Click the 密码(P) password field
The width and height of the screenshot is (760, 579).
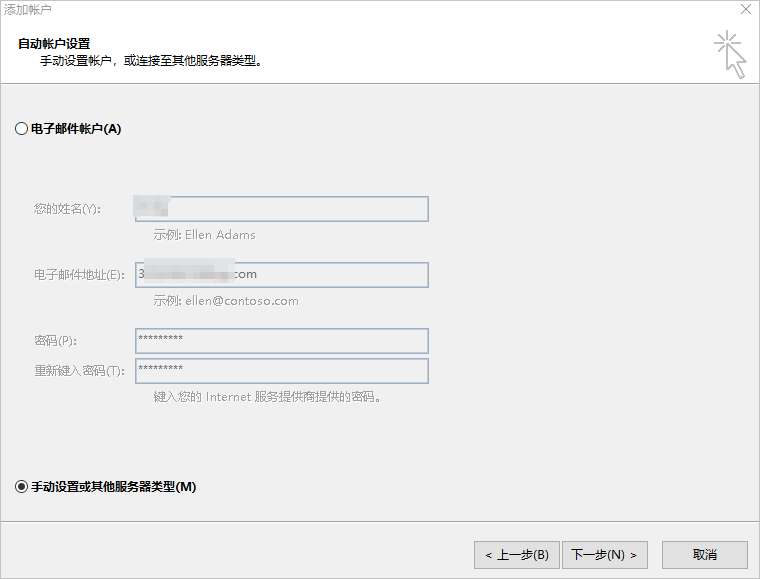281,341
